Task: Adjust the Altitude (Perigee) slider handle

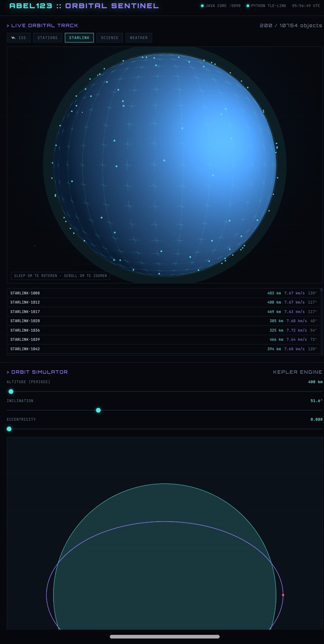Action: point(11,391)
